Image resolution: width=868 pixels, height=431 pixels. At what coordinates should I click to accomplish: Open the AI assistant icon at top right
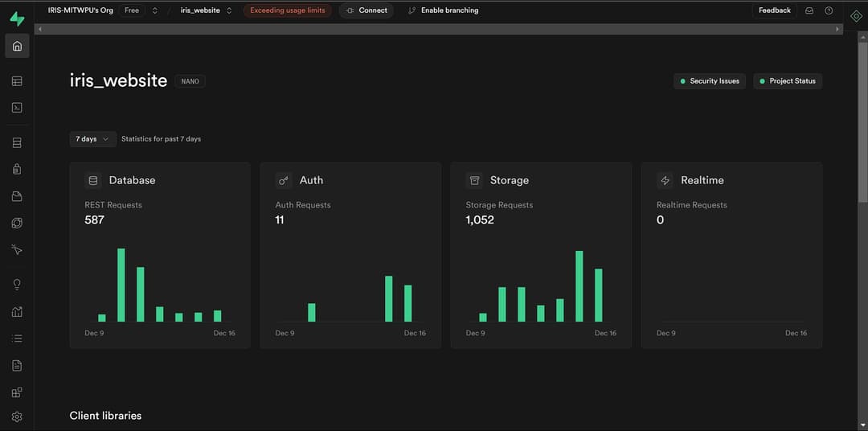click(857, 16)
